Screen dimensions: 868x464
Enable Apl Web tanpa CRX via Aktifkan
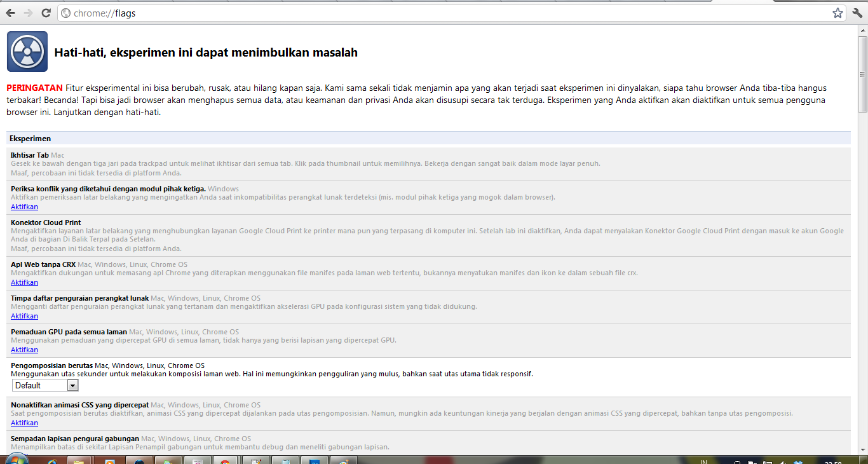tap(24, 282)
